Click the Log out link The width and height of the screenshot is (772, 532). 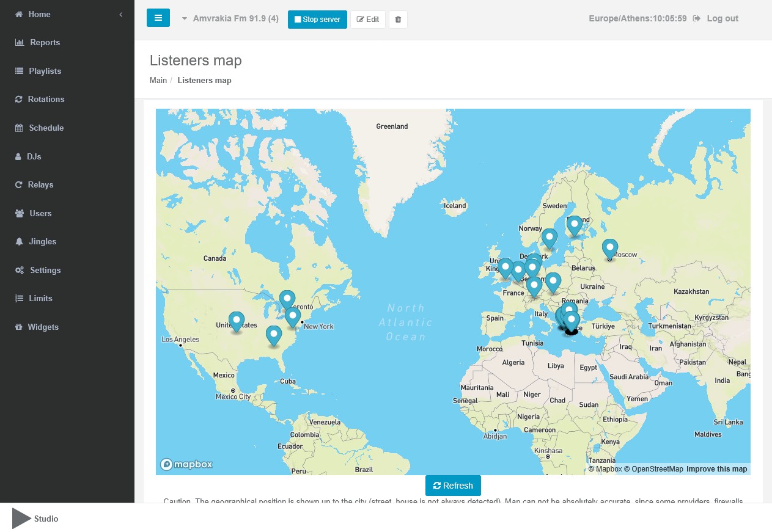pos(722,18)
